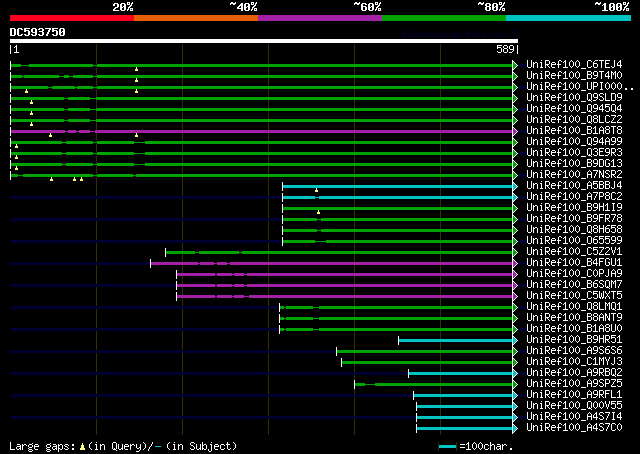This screenshot has height=454, width=640.
Task: Select the UniRef100_A4S7I4 label
Action: [574, 417]
